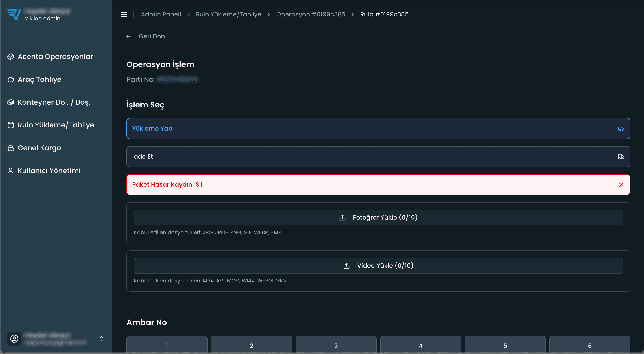Image resolution: width=644 pixels, height=354 pixels.
Task: Go to Rulo Yükleme/Tahliye breadcrumb
Action: [228, 14]
